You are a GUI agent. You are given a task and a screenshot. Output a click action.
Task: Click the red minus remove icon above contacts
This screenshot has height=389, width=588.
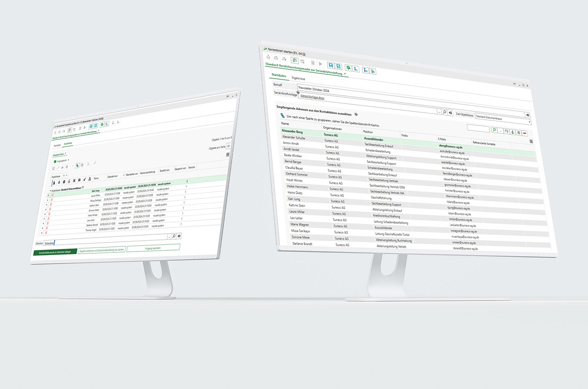[525, 133]
